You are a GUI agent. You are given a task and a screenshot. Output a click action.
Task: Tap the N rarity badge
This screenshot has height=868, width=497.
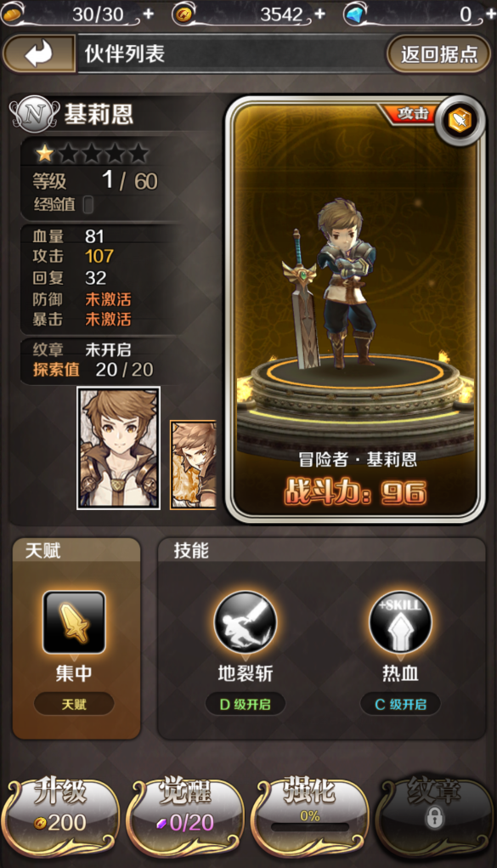[34, 115]
